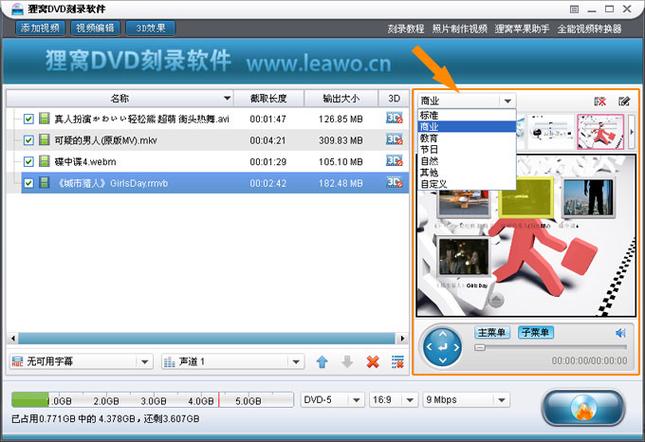The image size is (645, 442).
Task: Open the menu template edit pencil icon
Action: 624,101
